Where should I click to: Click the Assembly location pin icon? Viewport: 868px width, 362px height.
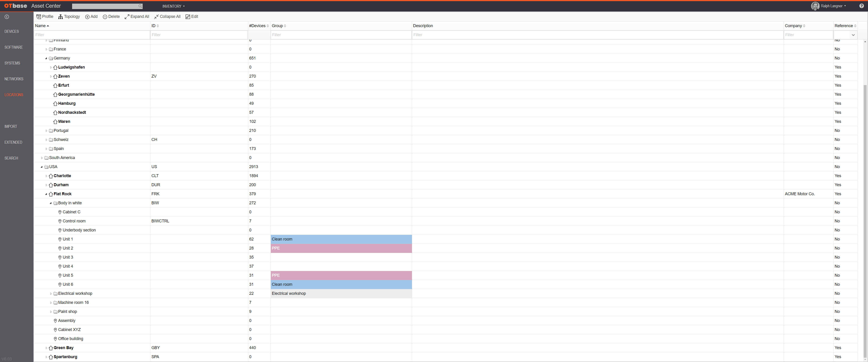coord(55,321)
